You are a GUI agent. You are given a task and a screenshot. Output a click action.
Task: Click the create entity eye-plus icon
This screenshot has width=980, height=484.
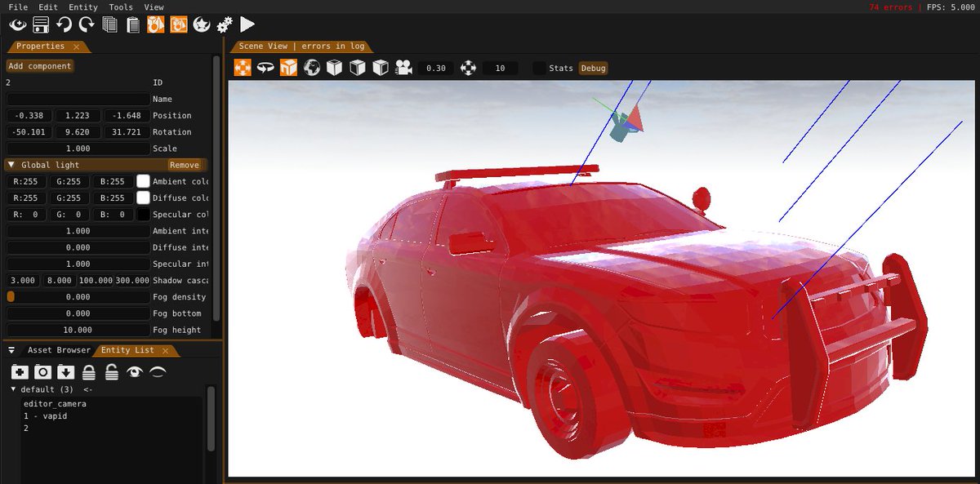[18, 25]
